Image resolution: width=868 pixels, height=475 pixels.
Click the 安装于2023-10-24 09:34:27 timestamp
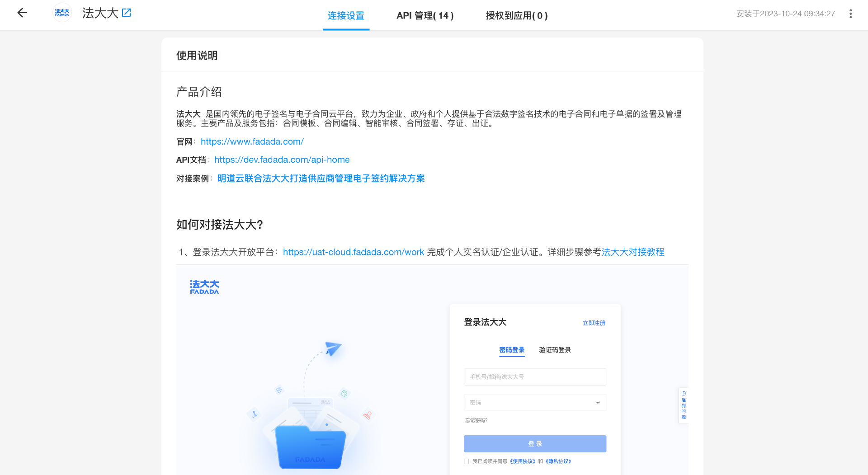tap(785, 14)
